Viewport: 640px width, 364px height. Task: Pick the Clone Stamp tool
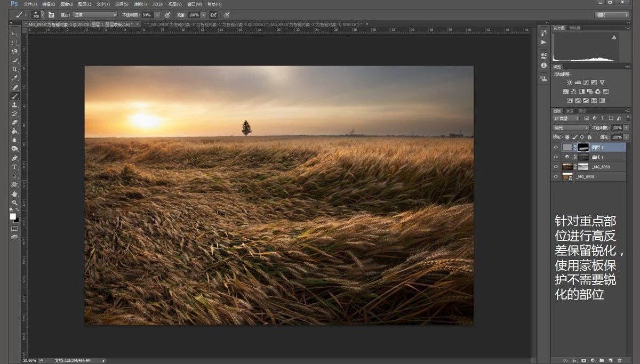pyautogui.click(x=15, y=105)
